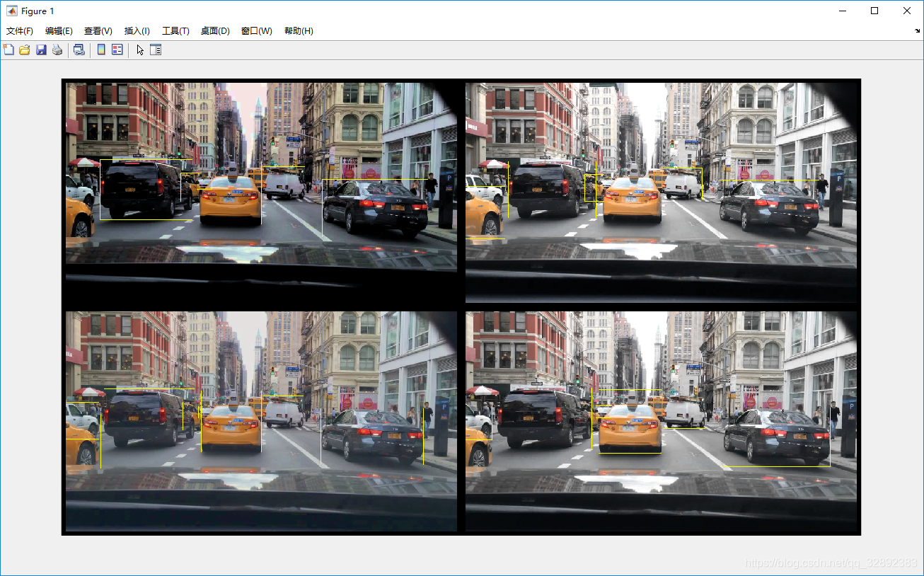Click the New Figure toolbar icon
924x576 pixels.
(x=8, y=50)
